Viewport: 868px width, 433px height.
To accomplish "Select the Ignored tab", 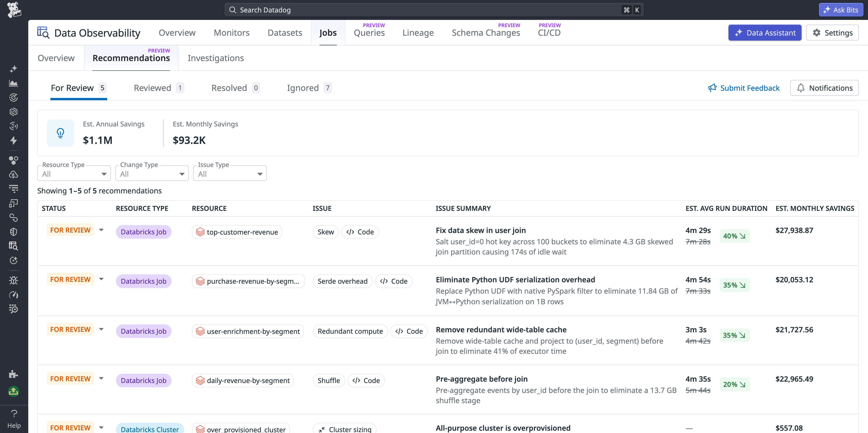I will click(x=309, y=88).
